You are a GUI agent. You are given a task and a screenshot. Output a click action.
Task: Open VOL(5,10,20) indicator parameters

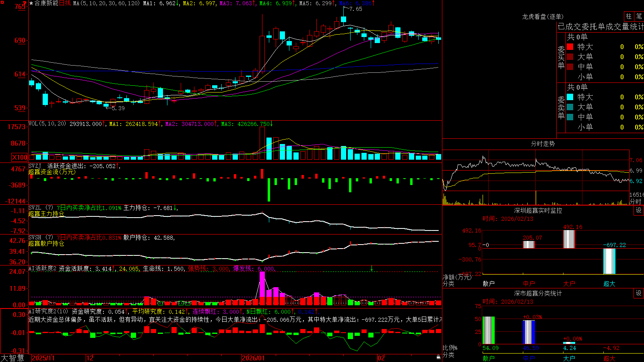pyautogui.click(x=47, y=124)
